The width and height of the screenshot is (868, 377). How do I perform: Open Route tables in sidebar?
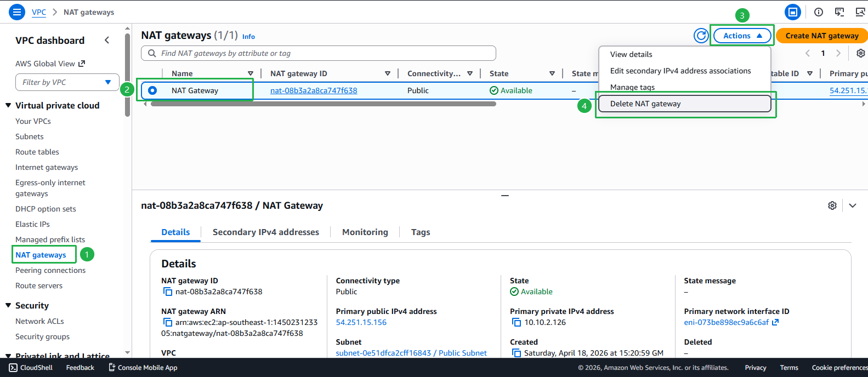(37, 152)
